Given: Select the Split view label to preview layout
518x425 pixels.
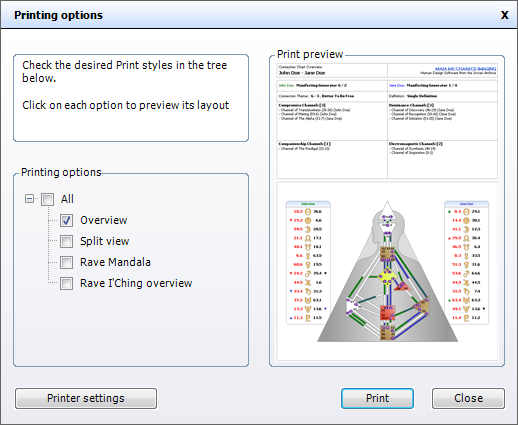Looking at the screenshot, I should point(105,241).
